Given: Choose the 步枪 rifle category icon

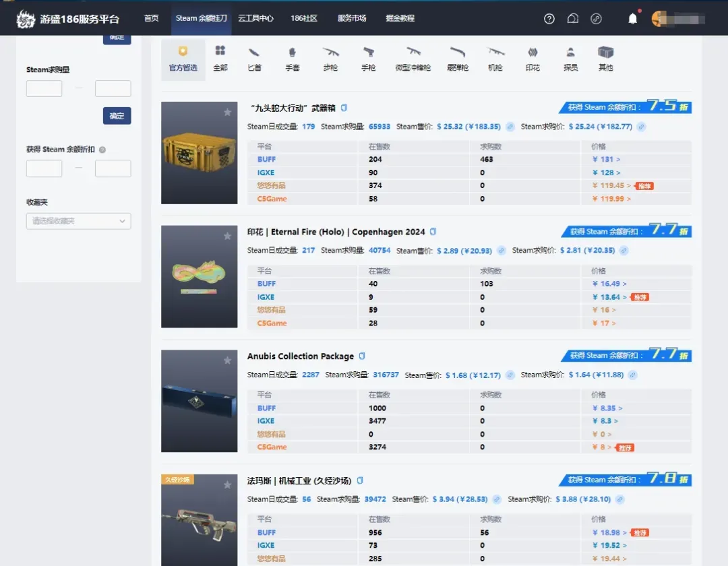Looking at the screenshot, I should tap(330, 59).
